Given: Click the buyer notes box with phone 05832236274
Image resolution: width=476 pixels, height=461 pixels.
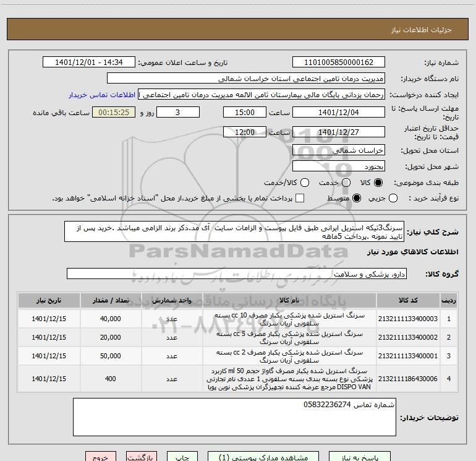Looking at the screenshot, I should pyautogui.click(x=234, y=417).
